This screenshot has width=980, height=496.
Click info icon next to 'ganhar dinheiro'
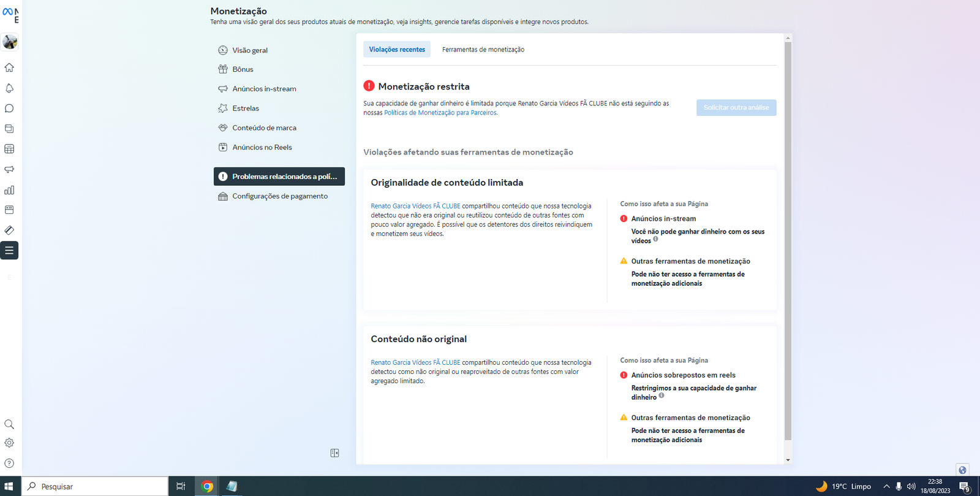pos(661,395)
